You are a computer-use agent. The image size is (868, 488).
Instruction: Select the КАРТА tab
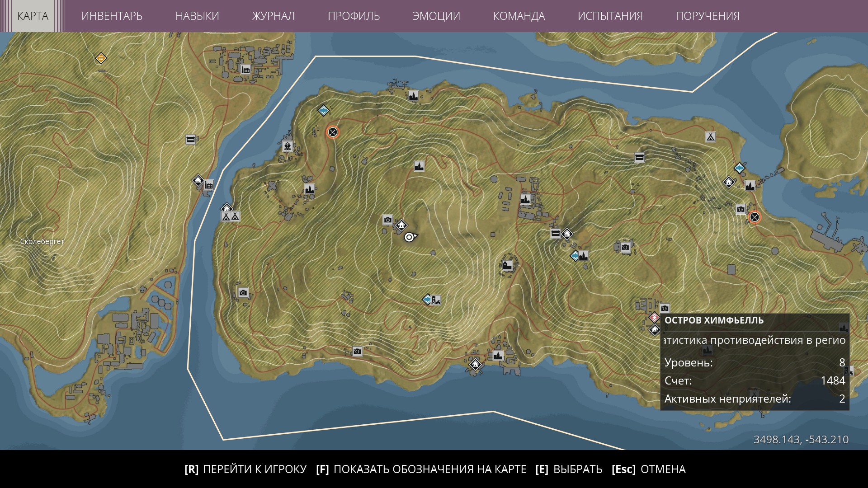(33, 16)
